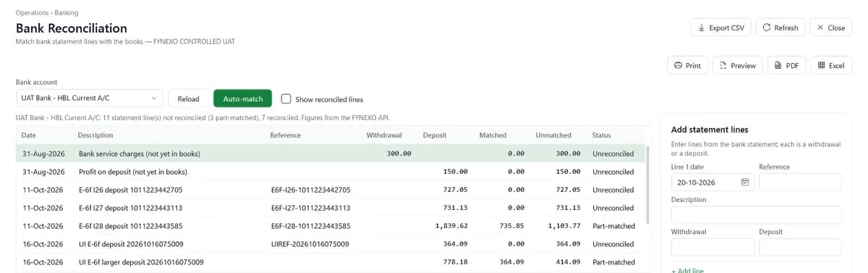The image size is (868, 273).
Task: Click the Unmatched column header
Action: (x=553, y=135)
